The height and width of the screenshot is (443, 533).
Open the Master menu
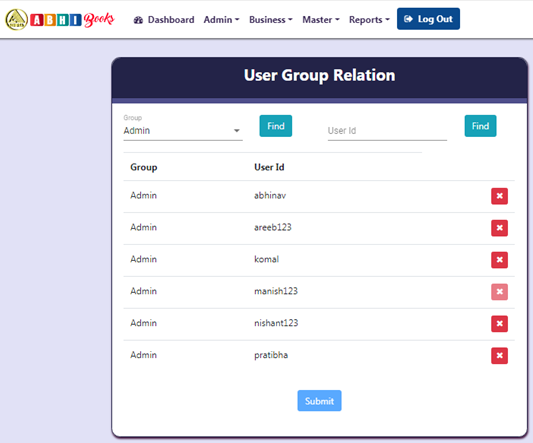[321, 20]
